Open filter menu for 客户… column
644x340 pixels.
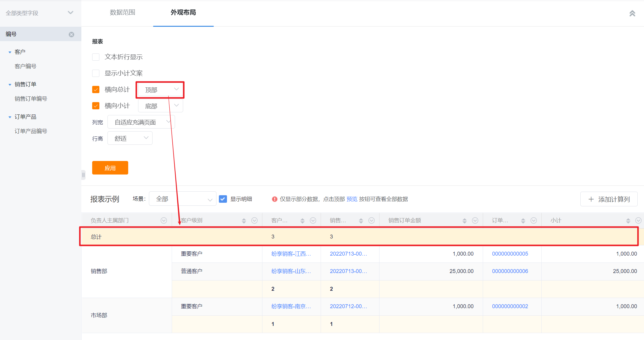point(313,220)
